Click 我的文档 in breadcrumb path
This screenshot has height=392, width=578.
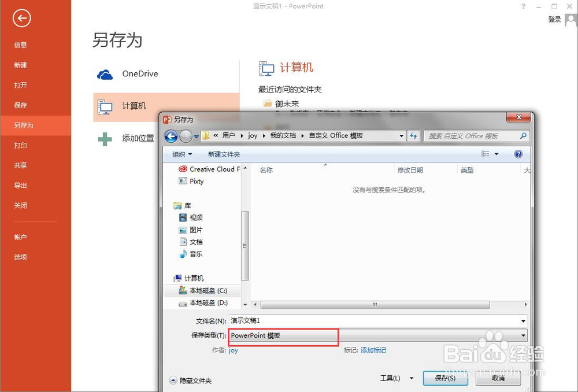(283, 135)
